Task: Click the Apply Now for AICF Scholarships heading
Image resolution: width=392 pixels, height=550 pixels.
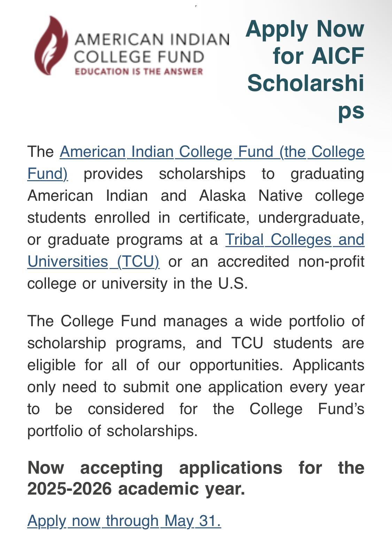Action: point(305,69)
